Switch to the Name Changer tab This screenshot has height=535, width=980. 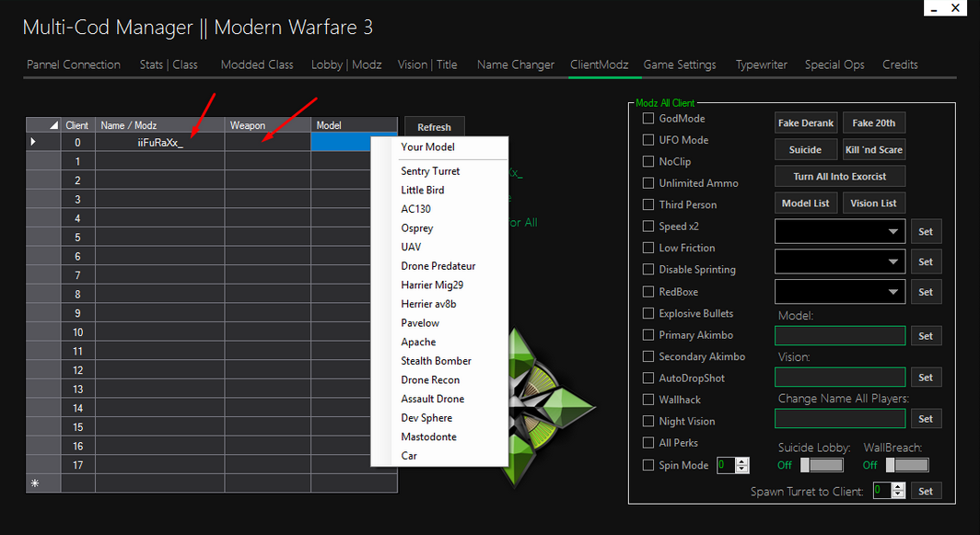516,64
